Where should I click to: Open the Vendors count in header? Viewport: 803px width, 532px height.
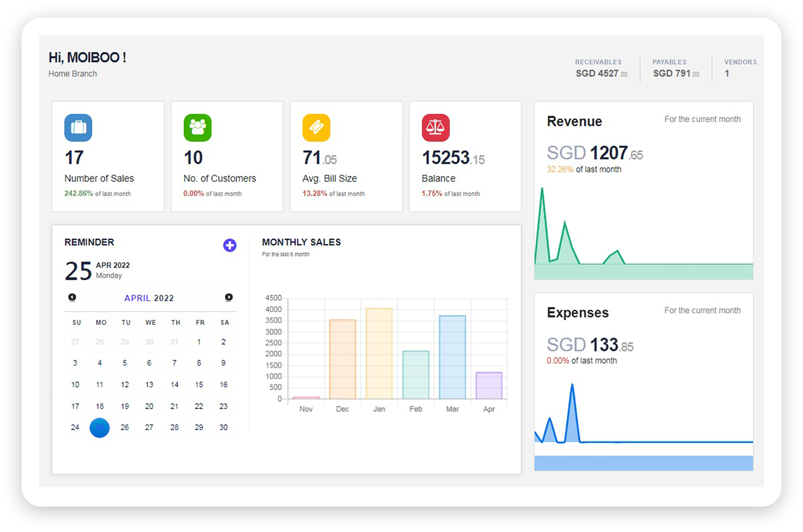click(740, 68)
